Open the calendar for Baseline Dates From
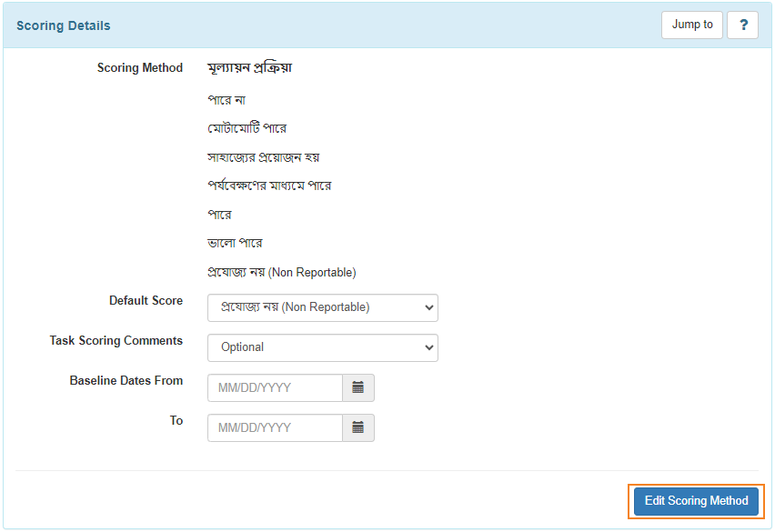 [357, 387]
